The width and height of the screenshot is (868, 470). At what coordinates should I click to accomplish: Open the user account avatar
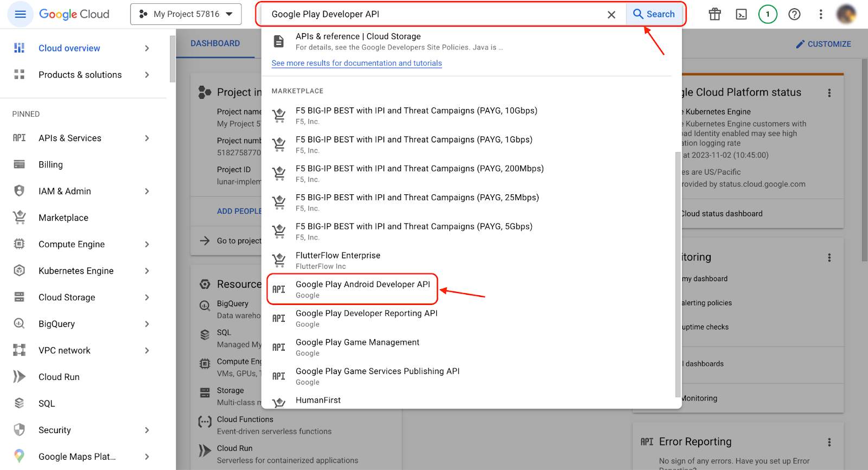click(x=846, y=14)
